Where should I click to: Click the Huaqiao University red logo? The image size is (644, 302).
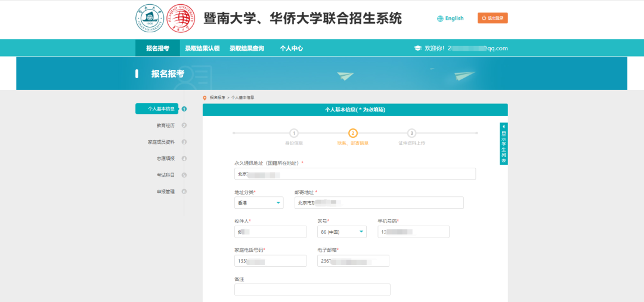(x=181, y=19)
